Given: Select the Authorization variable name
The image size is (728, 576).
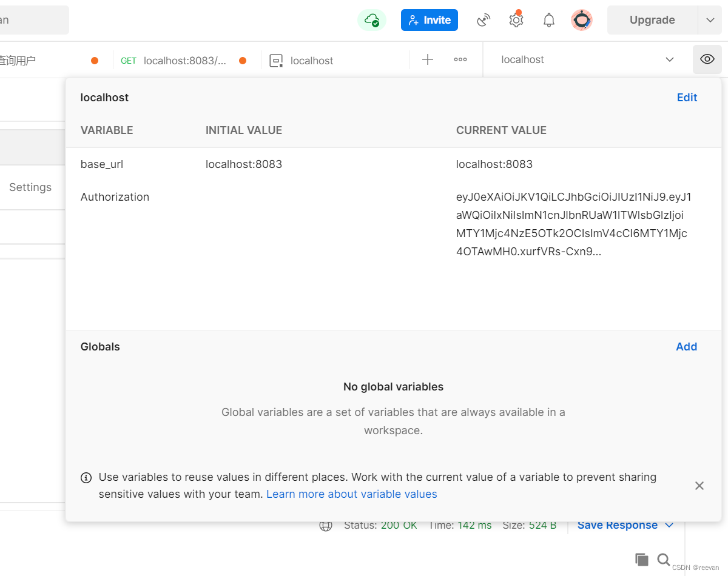Looking at the screenshot, I should pyautogui.click(x=115, y=197).
